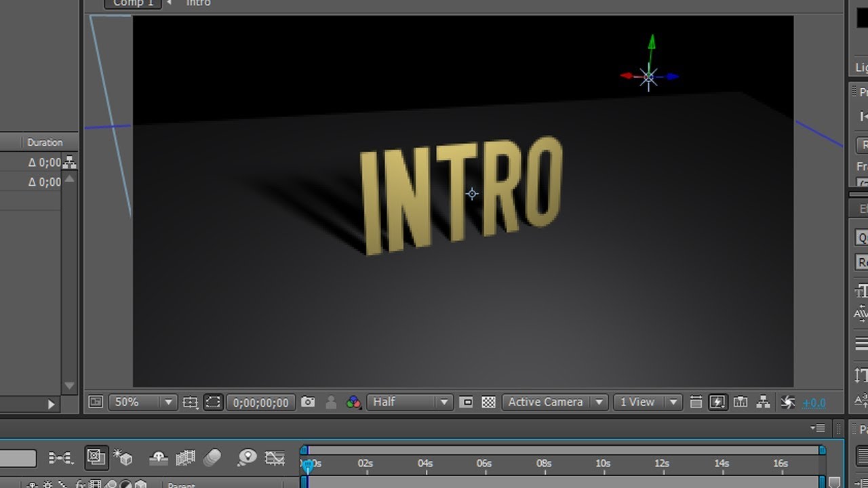Open the Show Channel color icon

click(x=353, y=402)
